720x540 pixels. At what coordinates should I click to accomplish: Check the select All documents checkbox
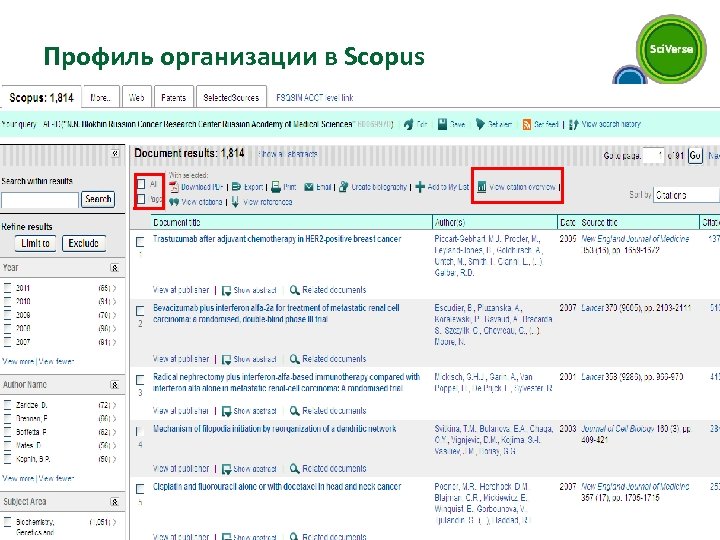[141, 184]
